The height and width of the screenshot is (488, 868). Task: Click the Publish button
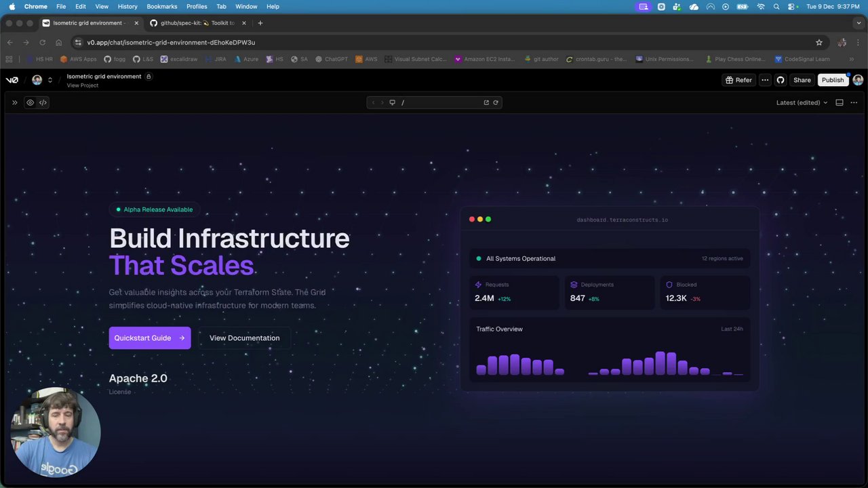coord(833,80)
